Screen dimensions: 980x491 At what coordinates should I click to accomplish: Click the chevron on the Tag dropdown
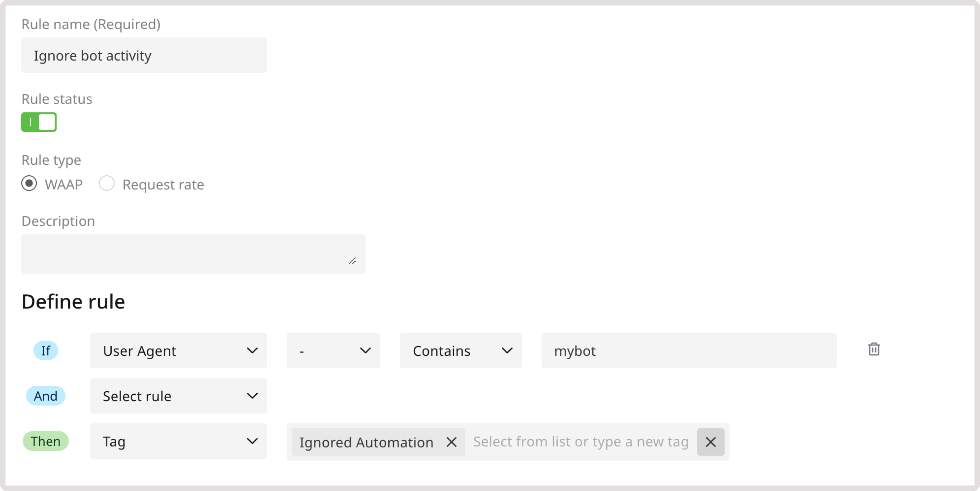252,441
